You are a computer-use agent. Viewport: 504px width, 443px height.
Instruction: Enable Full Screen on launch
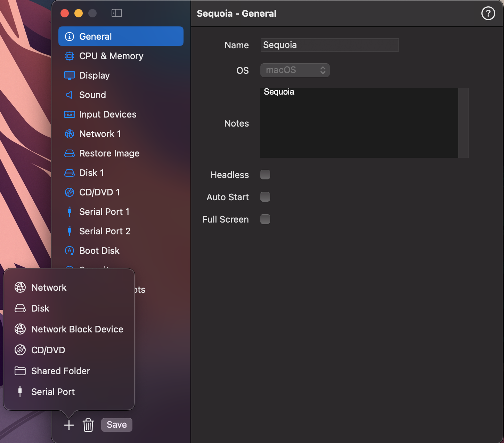[x=265, y=219]
